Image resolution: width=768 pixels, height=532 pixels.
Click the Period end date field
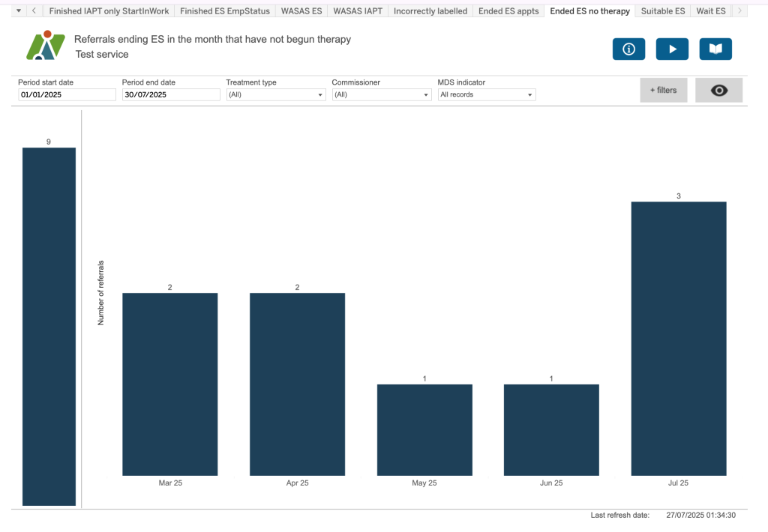point(171,95)
